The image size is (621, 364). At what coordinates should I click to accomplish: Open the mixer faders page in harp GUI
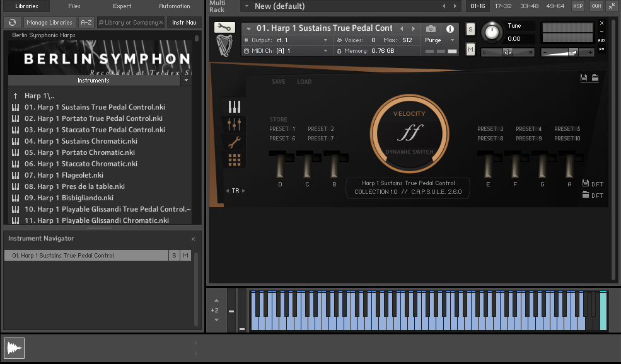point(234,125)
